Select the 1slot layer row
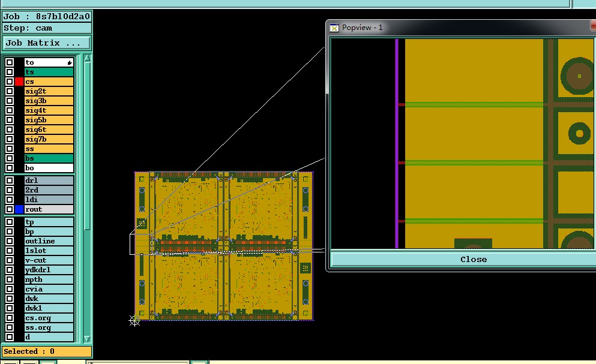596x364 pixels. (x=49, y=251)
